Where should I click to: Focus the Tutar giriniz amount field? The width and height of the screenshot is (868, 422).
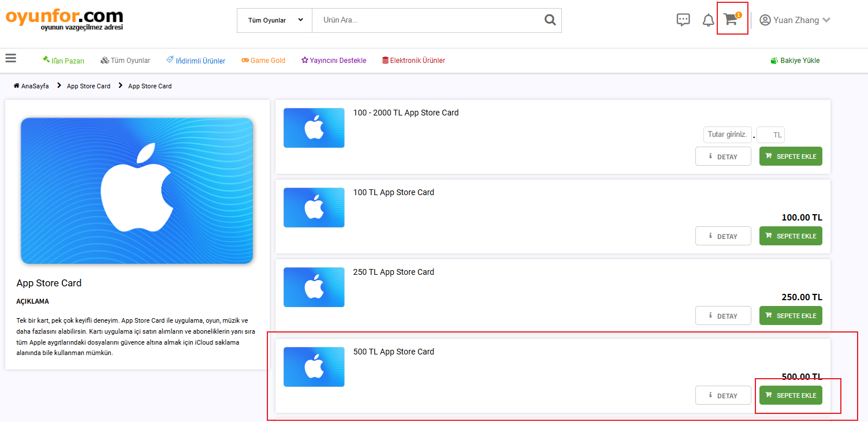coord(727,135)
